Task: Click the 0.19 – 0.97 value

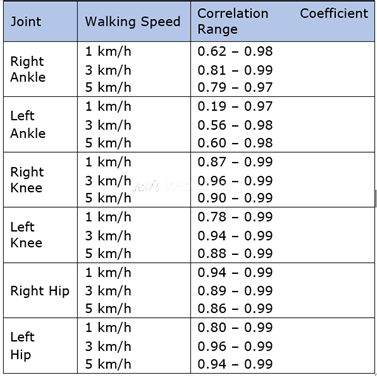Action: tap(235, 107)
